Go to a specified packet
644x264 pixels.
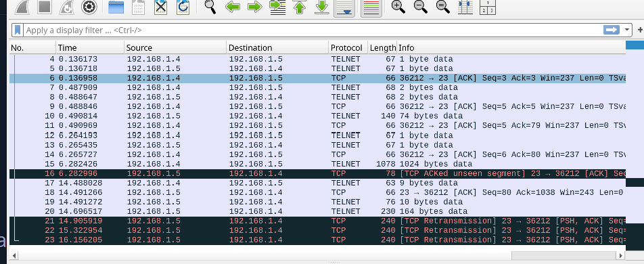(277, 7)
